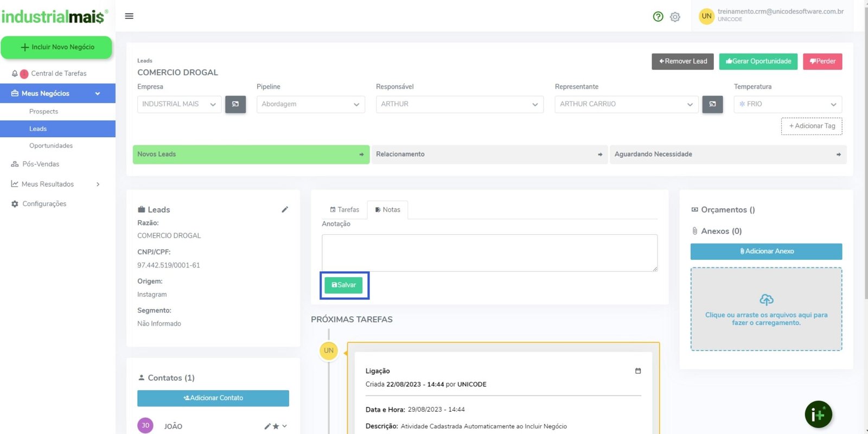Click the green floating i+ button
This screenshot has width=868, height=434.
(818, 415)
